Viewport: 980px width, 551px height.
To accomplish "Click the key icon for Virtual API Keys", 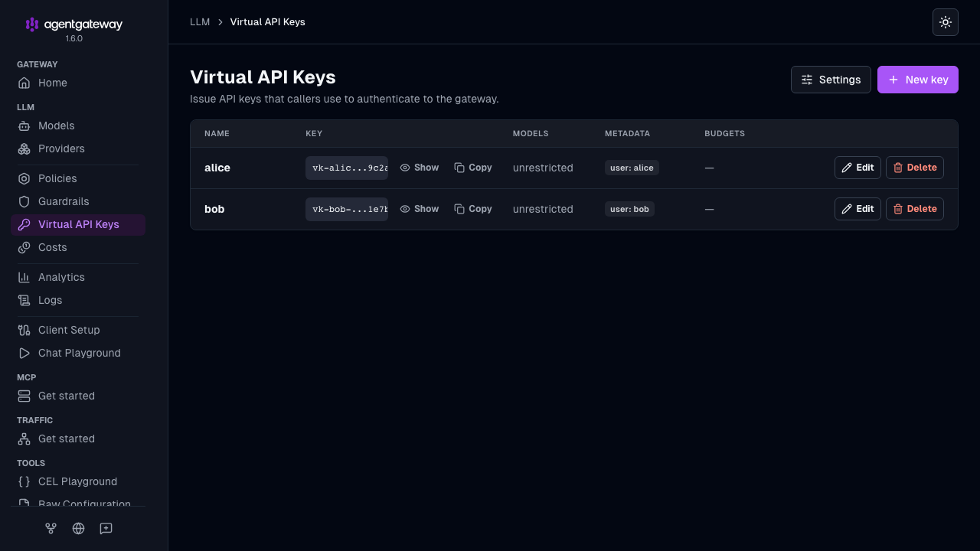I will click(24, 224).
